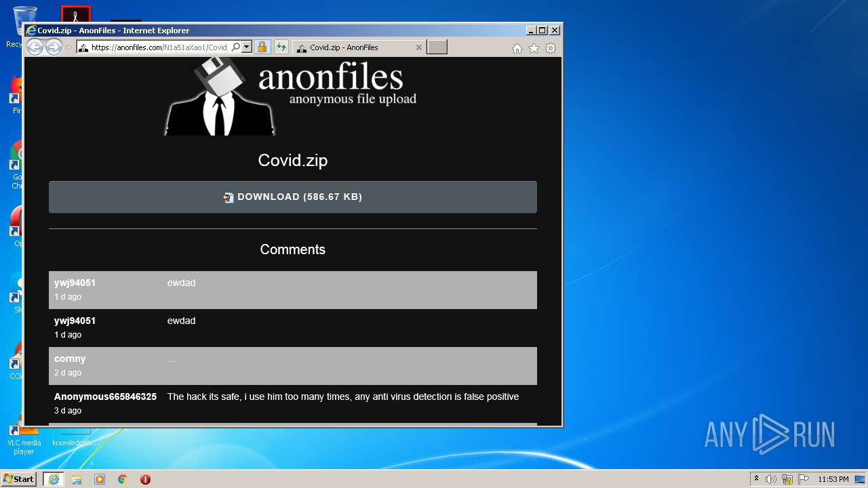Minimize the Internet Explorer window
This screenshot has height=488, width=868.
531,30
